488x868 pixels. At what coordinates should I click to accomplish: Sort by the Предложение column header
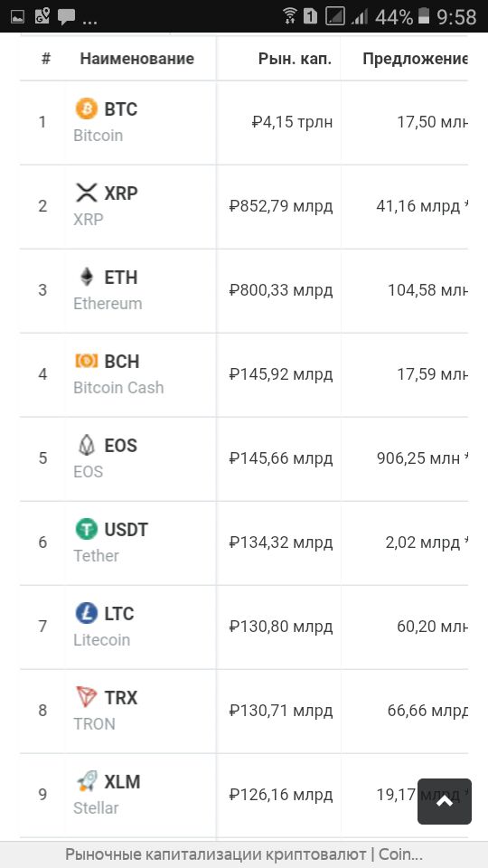[x=415, y=59]
